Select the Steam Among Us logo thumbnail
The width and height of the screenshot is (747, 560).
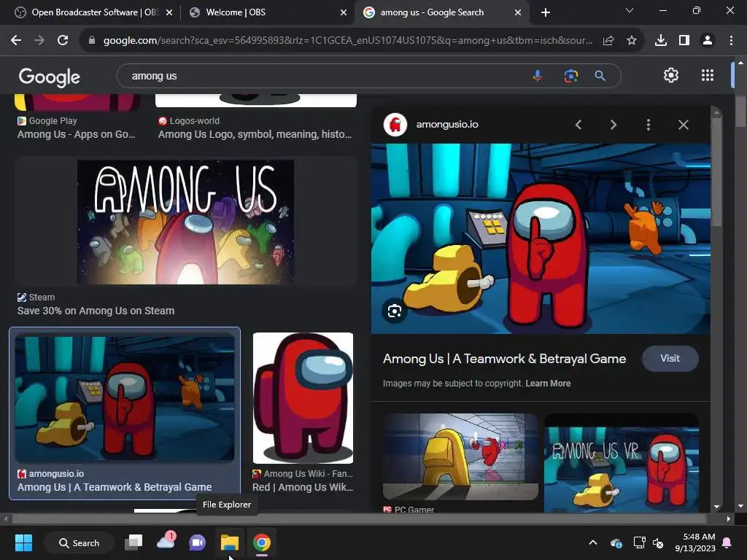point(186,222)
